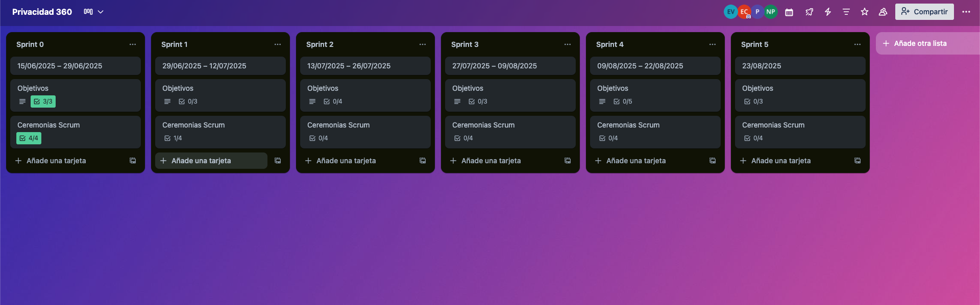Click the workspace visibility people icon
The height and width of the screenshot is (305, 980).
pos(883,12)
